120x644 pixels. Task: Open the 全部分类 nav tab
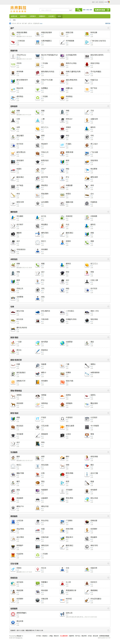tap(14, 16)
